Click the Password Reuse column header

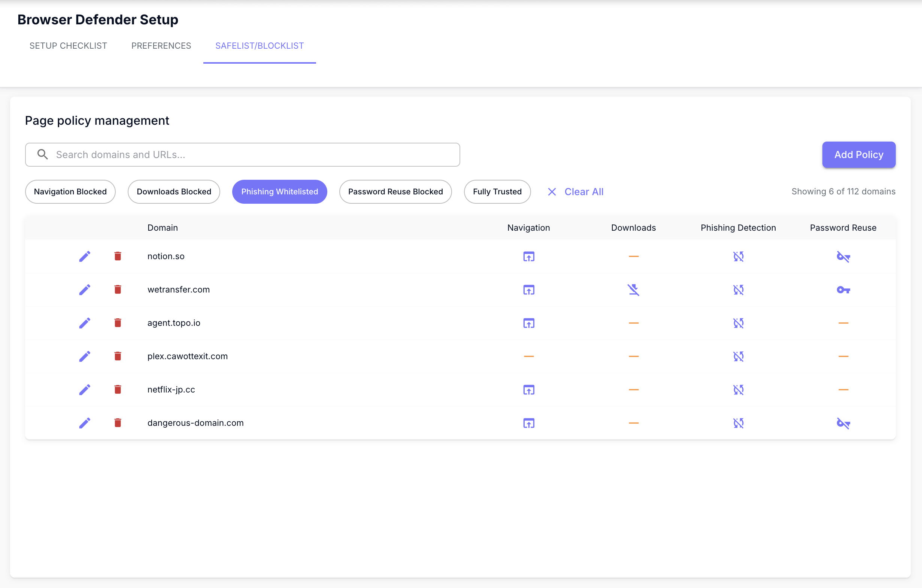point(843,227)
